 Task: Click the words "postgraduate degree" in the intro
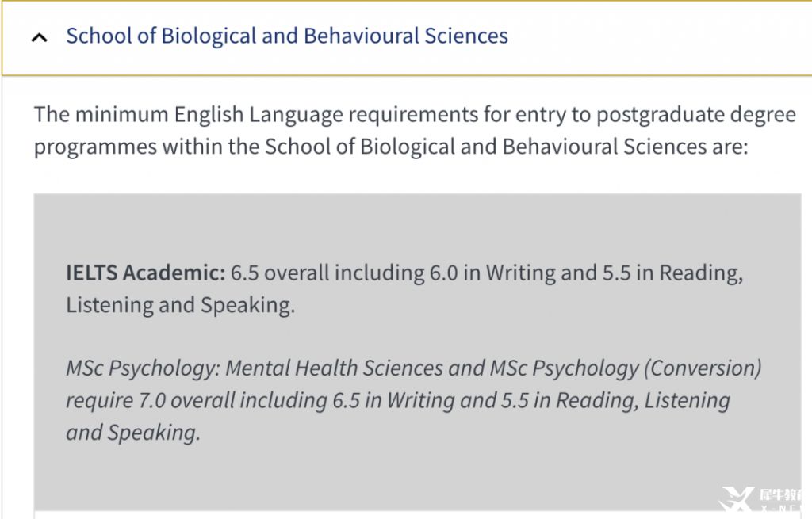click(x=695, y=115)
